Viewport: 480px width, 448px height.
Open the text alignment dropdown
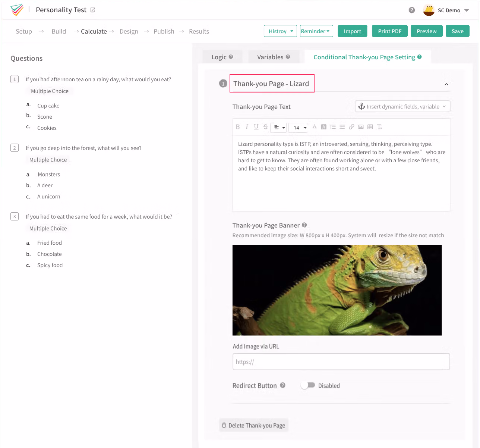coord(278,128)
